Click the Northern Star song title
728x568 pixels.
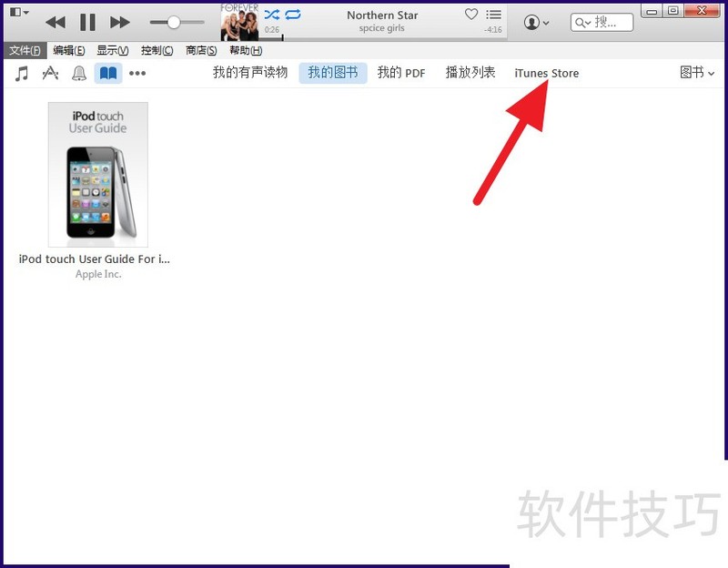pyautogui.click(x=382, y=15)
